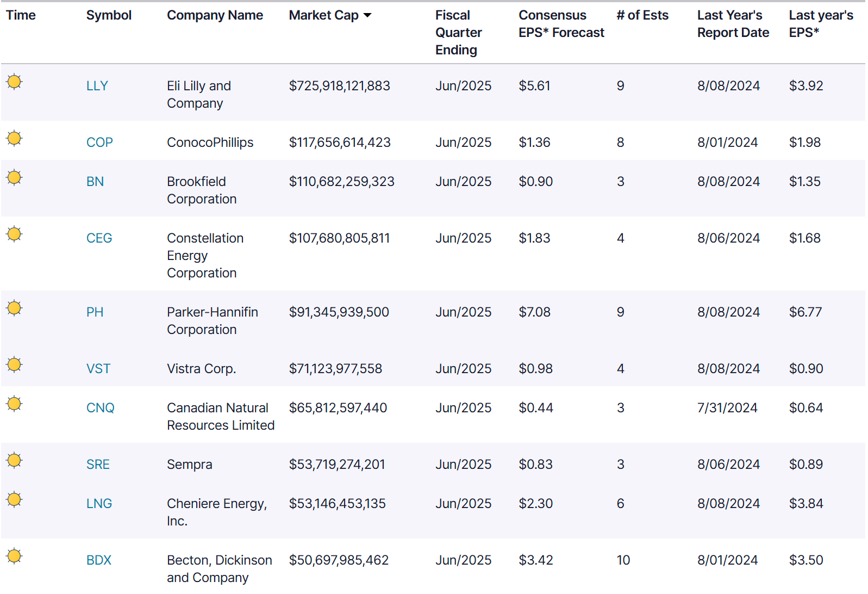Open the SRE symbol link
Image resolution: width=868 pixels, height=594 pixels.
(98, 465)
